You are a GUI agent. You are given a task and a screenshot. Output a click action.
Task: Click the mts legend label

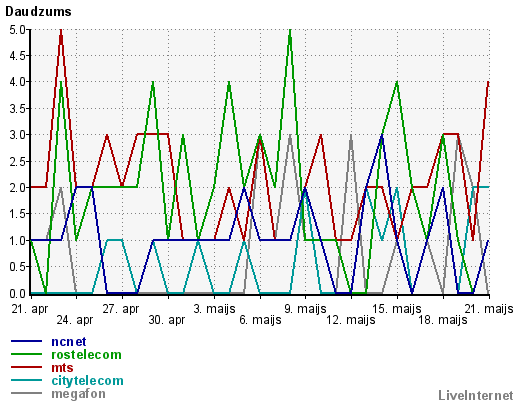coord(62,368)
